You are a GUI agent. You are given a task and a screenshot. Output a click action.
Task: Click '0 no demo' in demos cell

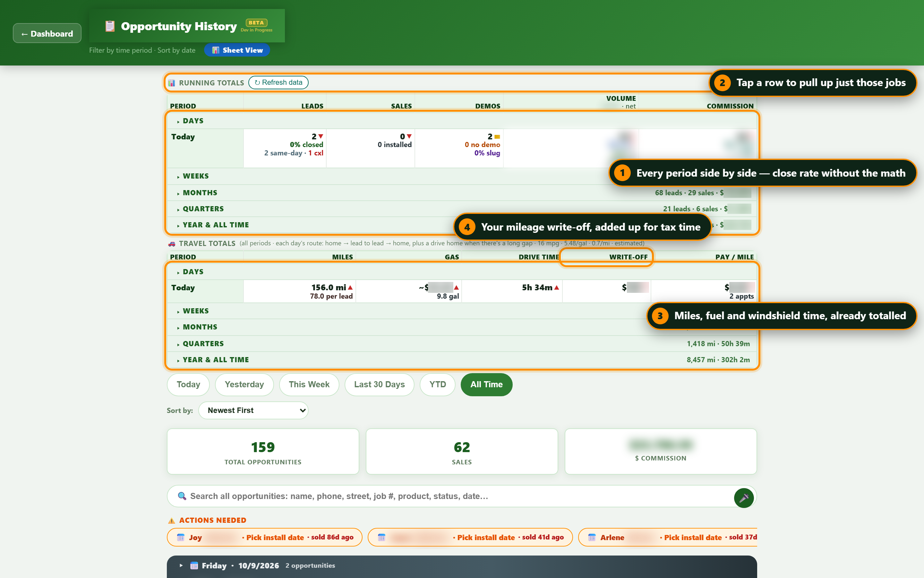[482, 144]
